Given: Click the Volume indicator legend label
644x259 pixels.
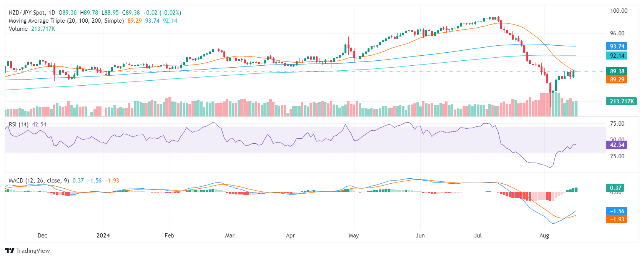Looking at the screenshot, I should (18, 29).
